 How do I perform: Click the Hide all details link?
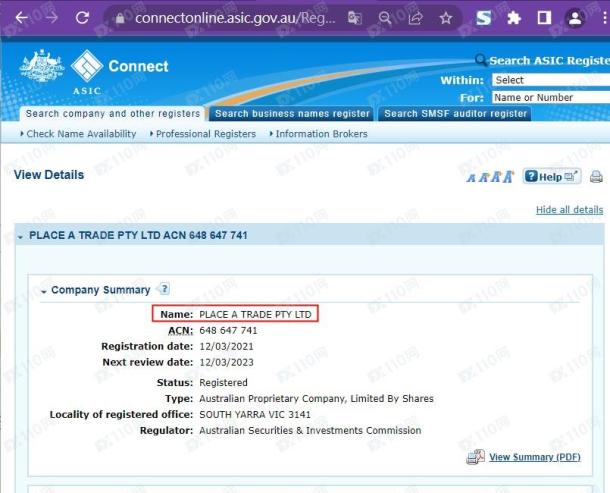pyautogui.click(x=570, y=210)
